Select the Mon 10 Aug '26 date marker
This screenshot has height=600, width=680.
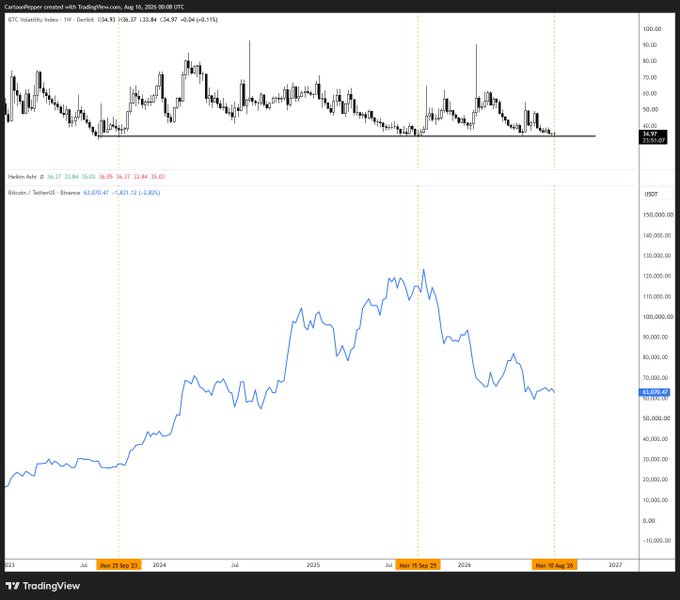click(554, 565)
